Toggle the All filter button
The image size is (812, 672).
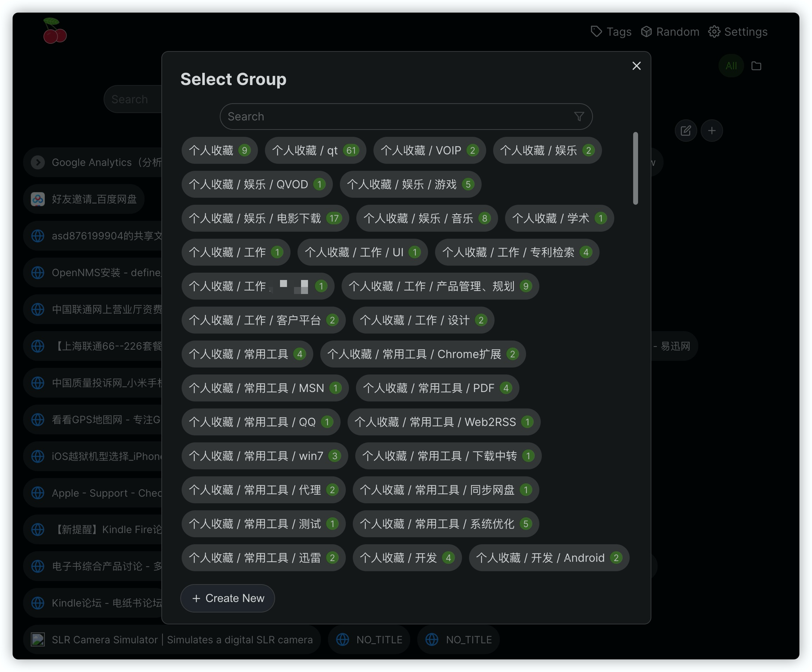point(731,66)
